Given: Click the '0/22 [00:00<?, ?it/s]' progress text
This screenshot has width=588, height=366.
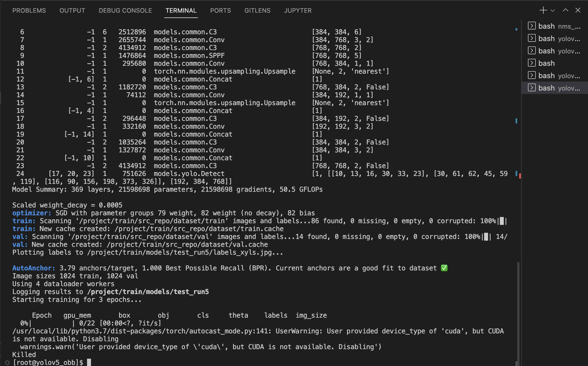Looking at the screenshot, I should tap(120, 323).
